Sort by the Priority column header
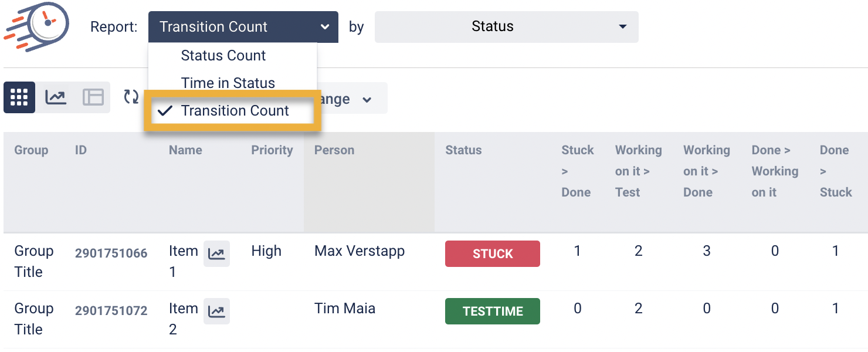The height and width of the screenshot is (352, 868). [x=272, y=150]
